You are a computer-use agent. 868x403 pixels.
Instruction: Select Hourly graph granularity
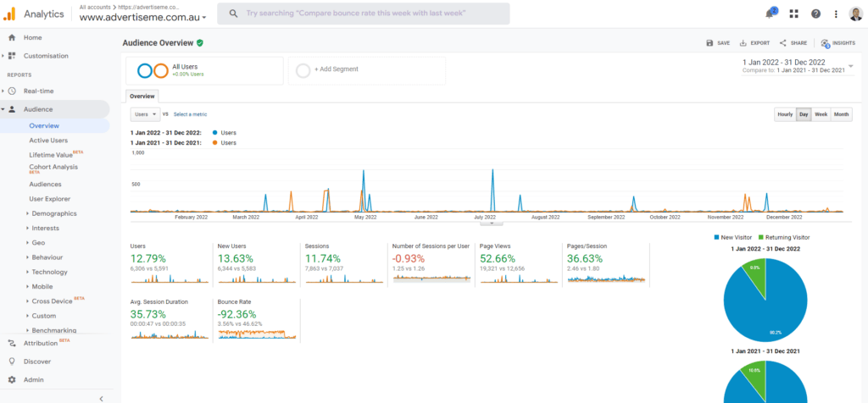(x=785, y=114)
